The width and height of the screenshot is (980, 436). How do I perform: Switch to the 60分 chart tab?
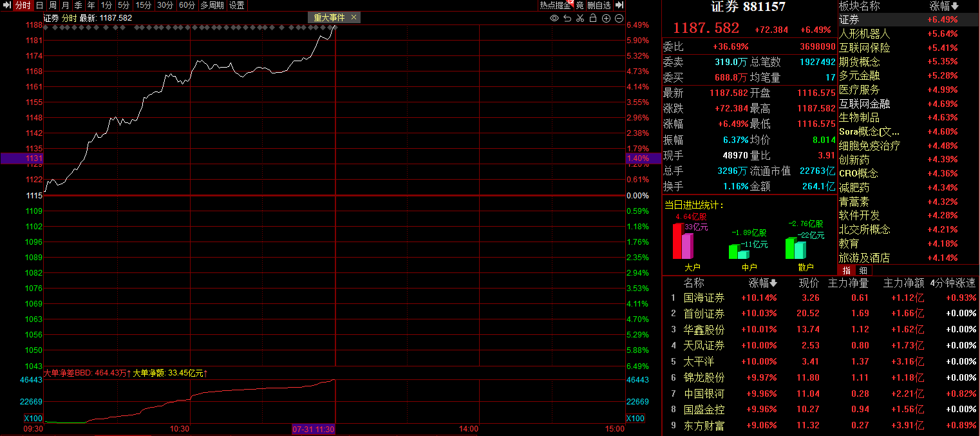[187, 5]
